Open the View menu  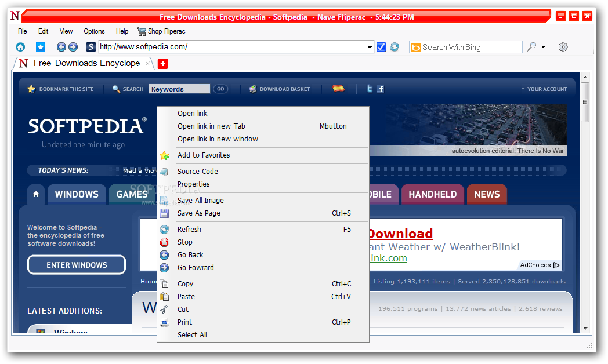click(x=66, y=31)
